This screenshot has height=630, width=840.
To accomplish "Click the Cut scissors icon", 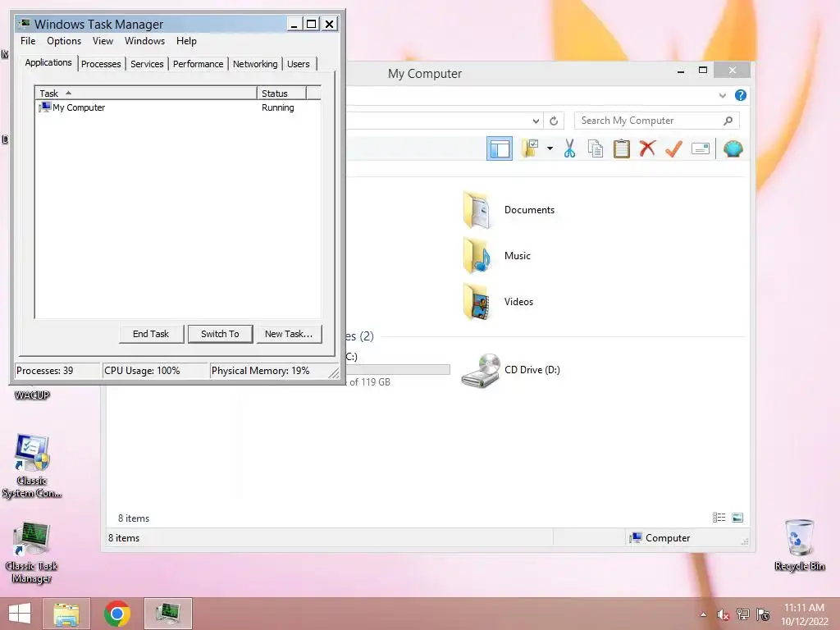I will coord(569,149).
